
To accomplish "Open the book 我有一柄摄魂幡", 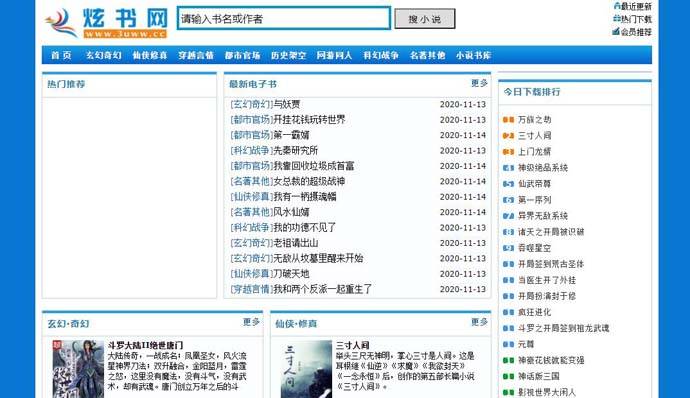I will pos(305,197).
